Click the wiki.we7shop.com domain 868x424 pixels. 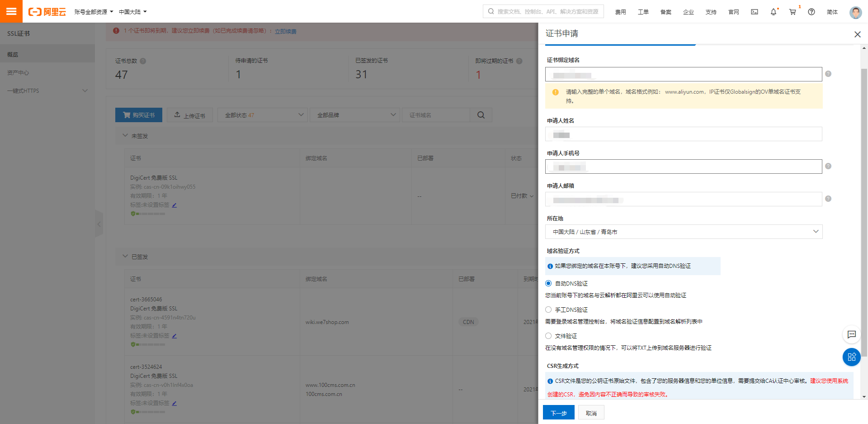(327, 322)
